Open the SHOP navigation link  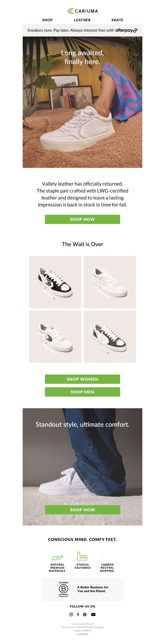pos(47,20)
